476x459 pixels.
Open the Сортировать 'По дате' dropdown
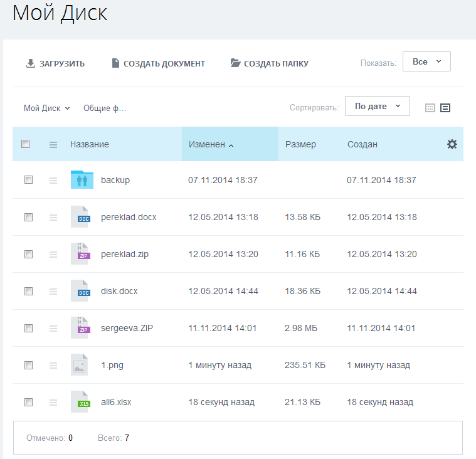378,106
